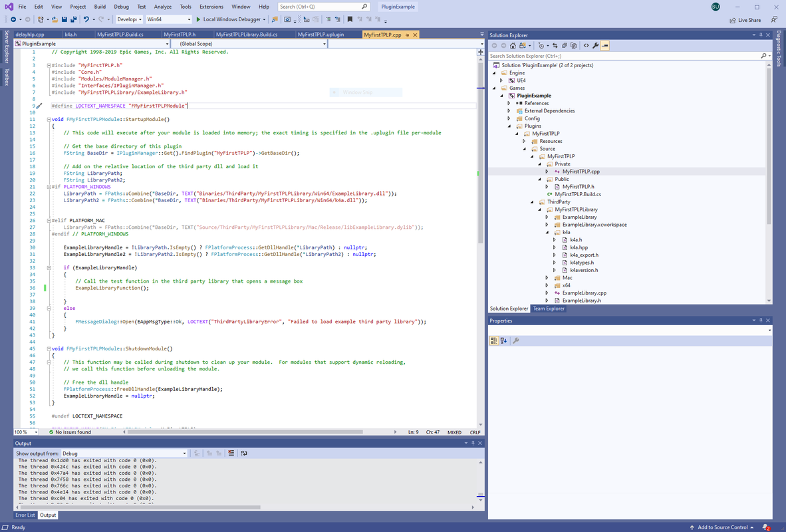Switch to MyFirstTPLP.uplugin tab
The width and height of the screenshot is (786, 532).
321,35
